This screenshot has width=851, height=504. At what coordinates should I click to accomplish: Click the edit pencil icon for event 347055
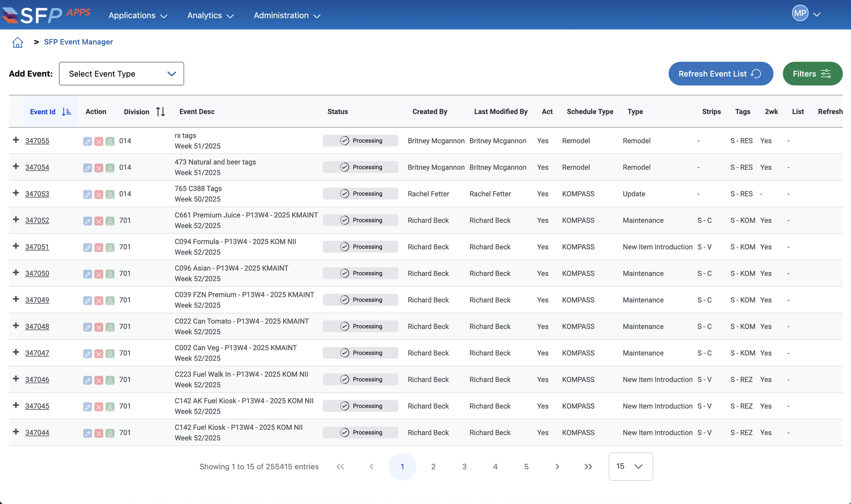[x=87, y=141]
